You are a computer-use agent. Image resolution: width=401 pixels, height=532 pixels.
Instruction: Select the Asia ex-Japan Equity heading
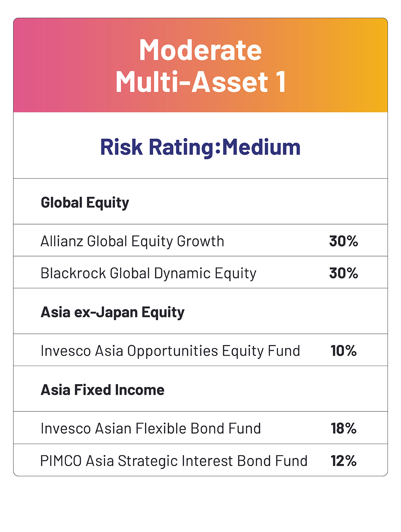112,312
